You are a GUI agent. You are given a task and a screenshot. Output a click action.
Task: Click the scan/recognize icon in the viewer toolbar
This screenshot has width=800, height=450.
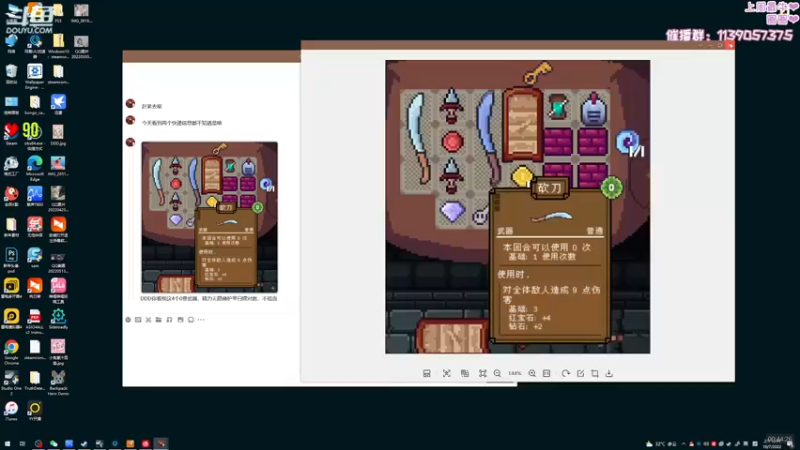pos(446,373)
